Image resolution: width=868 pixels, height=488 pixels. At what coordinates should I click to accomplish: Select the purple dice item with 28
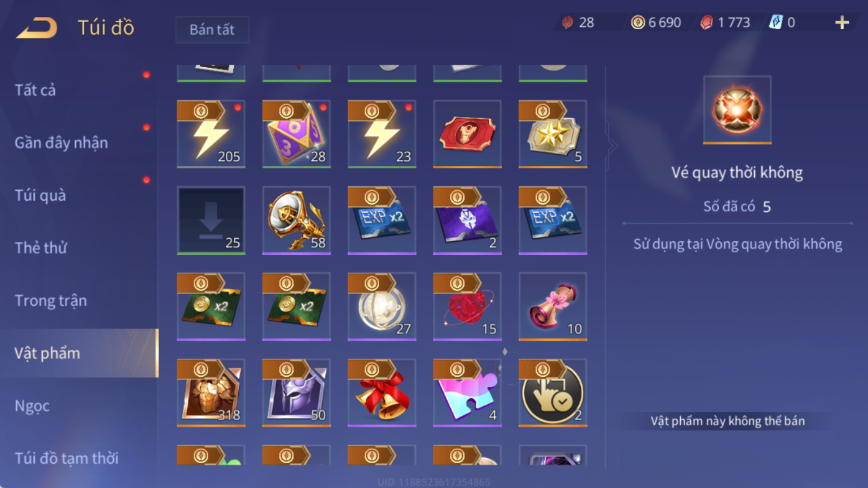click(297, 134)
